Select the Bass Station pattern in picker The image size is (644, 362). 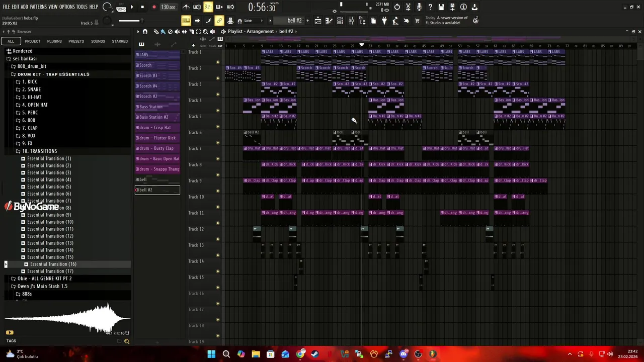click(x=157, y=107)
